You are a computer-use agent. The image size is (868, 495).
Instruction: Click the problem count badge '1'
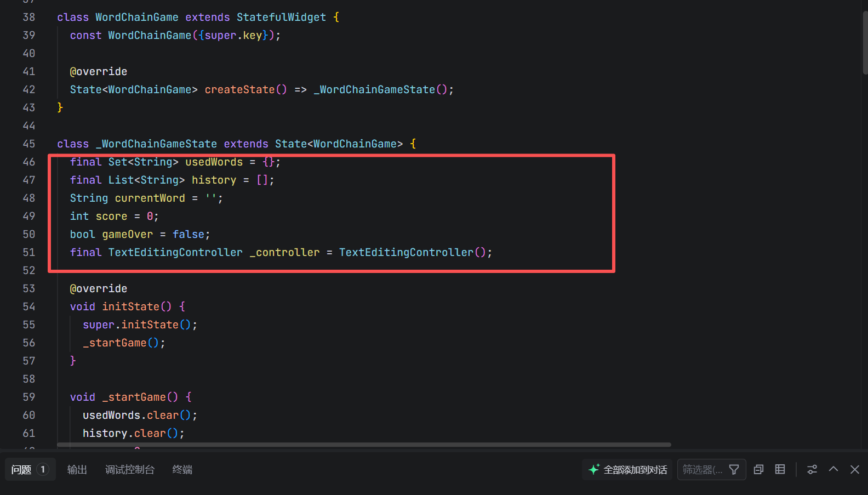coord(43,470)
